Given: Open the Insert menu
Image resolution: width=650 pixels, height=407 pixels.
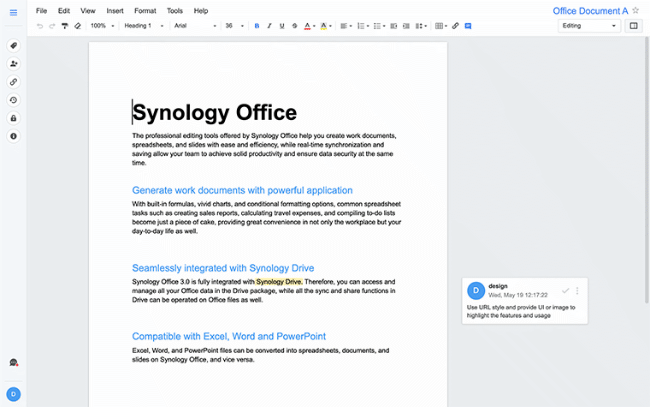Looking at the screenshot, I should tap(115, 11).
